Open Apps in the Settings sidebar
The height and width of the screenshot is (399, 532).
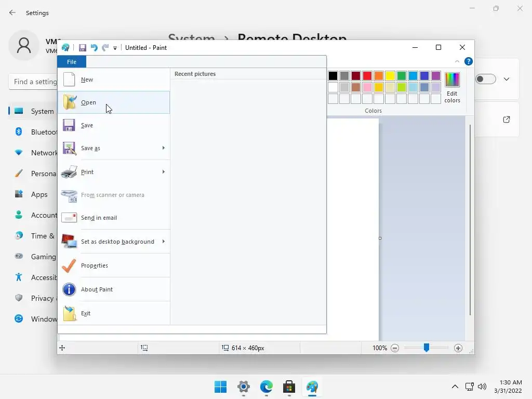point(33,194)
